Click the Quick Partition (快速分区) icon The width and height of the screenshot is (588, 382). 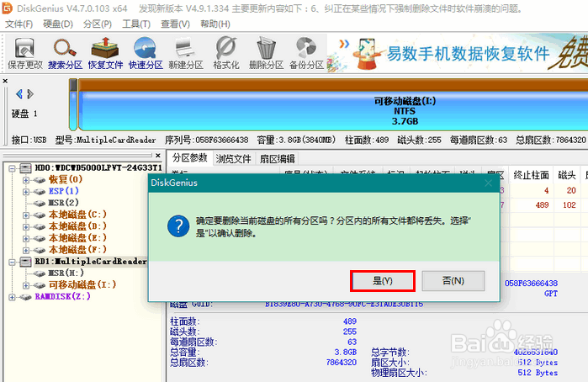pos(146,53)
